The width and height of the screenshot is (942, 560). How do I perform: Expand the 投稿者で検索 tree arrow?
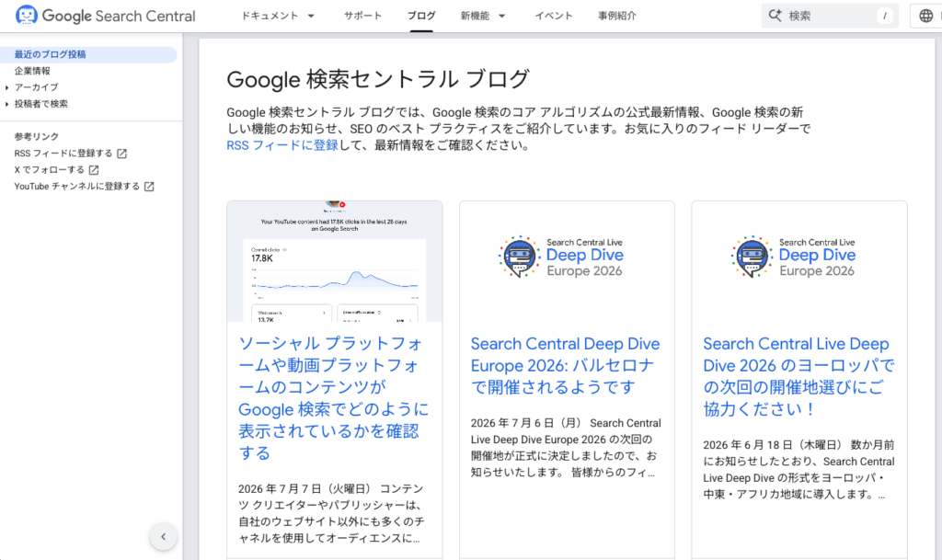pyautogui.click(x=6, y=104)
